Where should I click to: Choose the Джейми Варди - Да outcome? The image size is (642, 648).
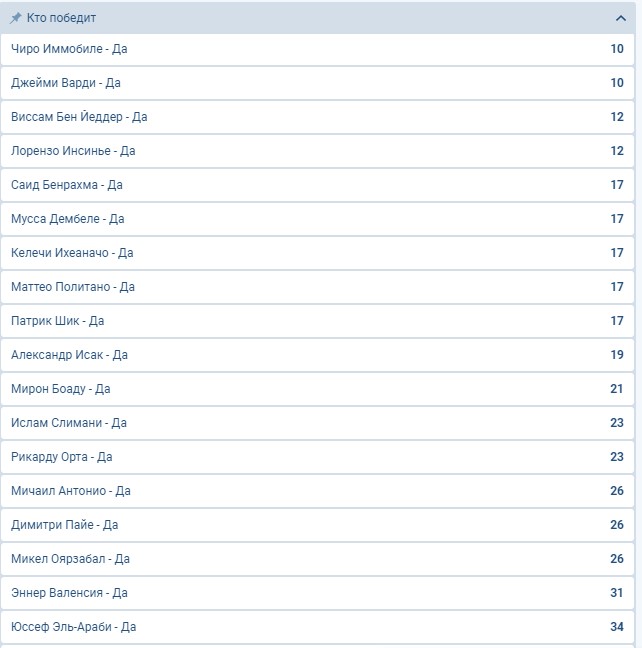point(317,83)
